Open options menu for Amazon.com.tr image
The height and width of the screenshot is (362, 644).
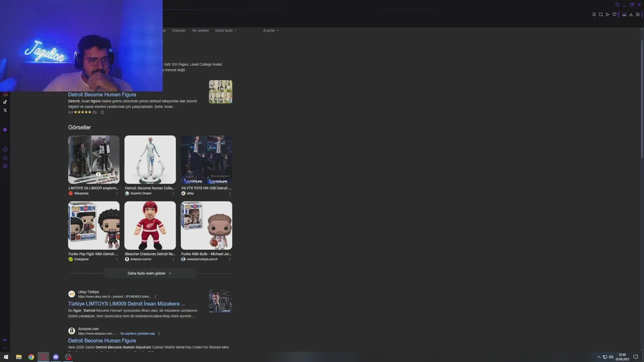[174, 259]
